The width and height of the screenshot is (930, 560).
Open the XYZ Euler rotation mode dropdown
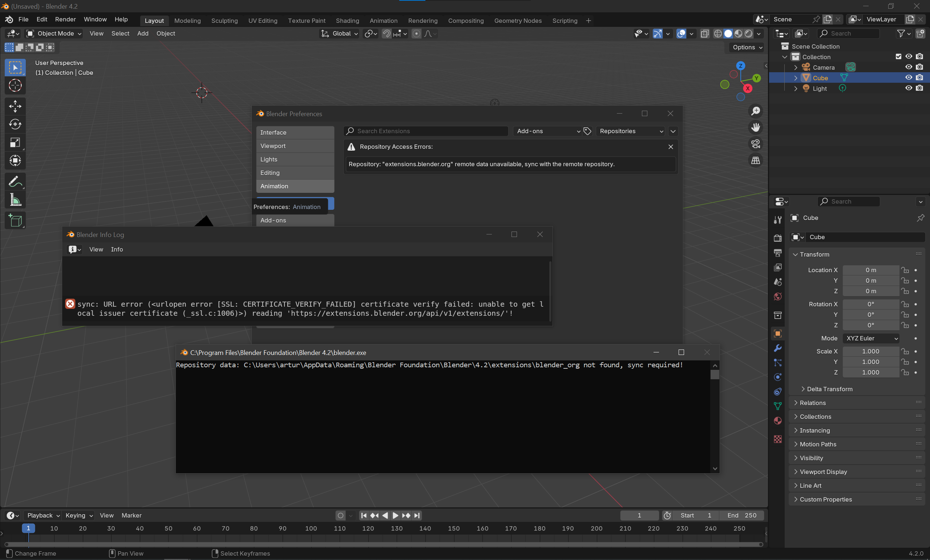[870, 338]
